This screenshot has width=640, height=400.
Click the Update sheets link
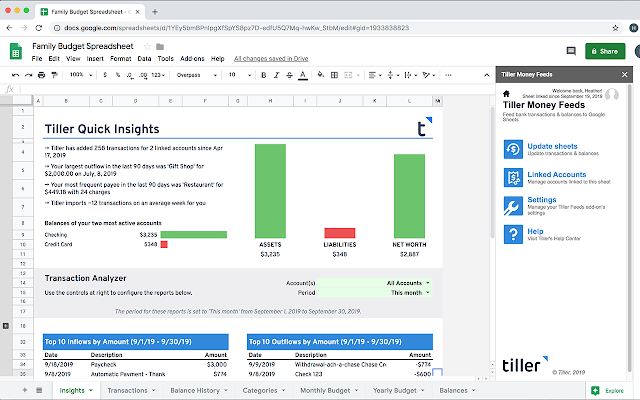(552, 146)
